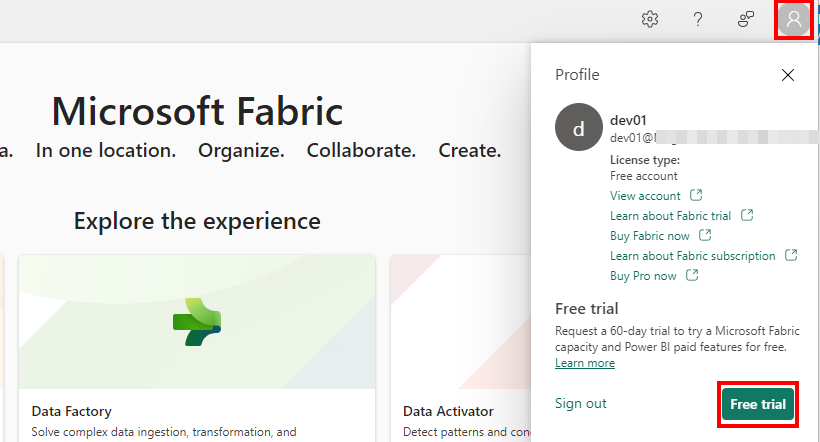Start the Free trial button
This screenshot has width=820, height=442.
coord(757,404)
